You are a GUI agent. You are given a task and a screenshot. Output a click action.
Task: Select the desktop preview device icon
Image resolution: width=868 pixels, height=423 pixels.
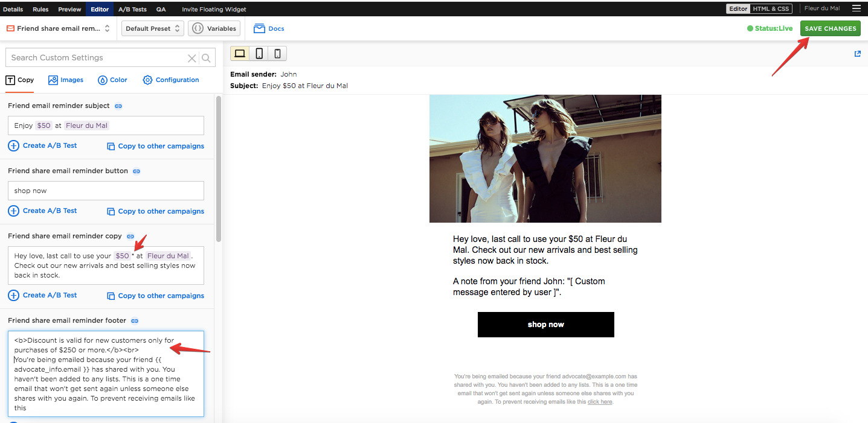(x=240, y=54)
